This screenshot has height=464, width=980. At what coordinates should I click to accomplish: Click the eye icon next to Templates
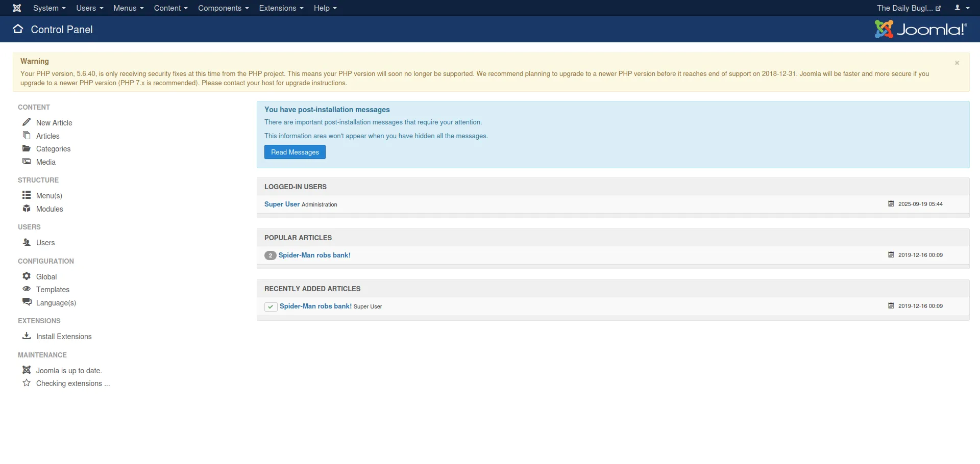click(27, 289)
